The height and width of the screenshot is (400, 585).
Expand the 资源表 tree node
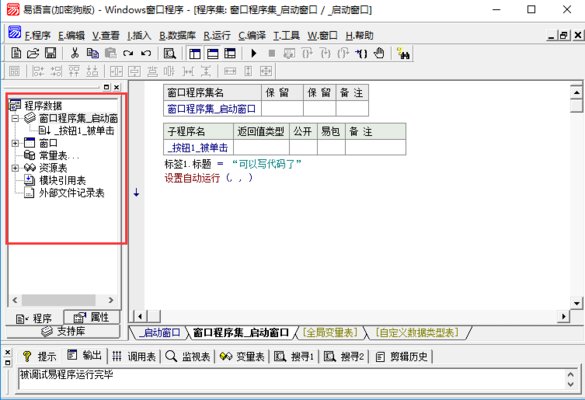pos(15,168)
